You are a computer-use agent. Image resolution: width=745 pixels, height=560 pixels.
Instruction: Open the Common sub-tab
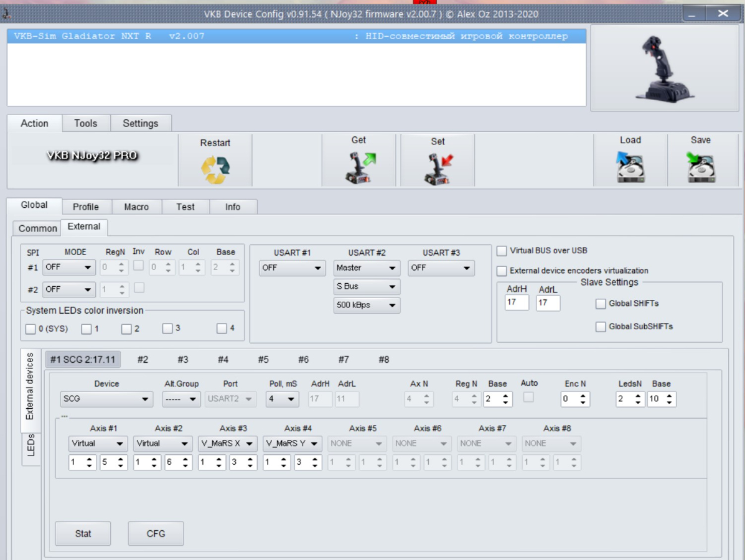[x=37, y=228]
